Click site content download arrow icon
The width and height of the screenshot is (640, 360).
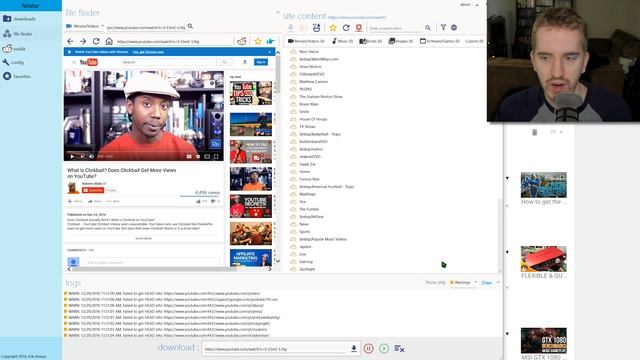(x=291, y=28)
